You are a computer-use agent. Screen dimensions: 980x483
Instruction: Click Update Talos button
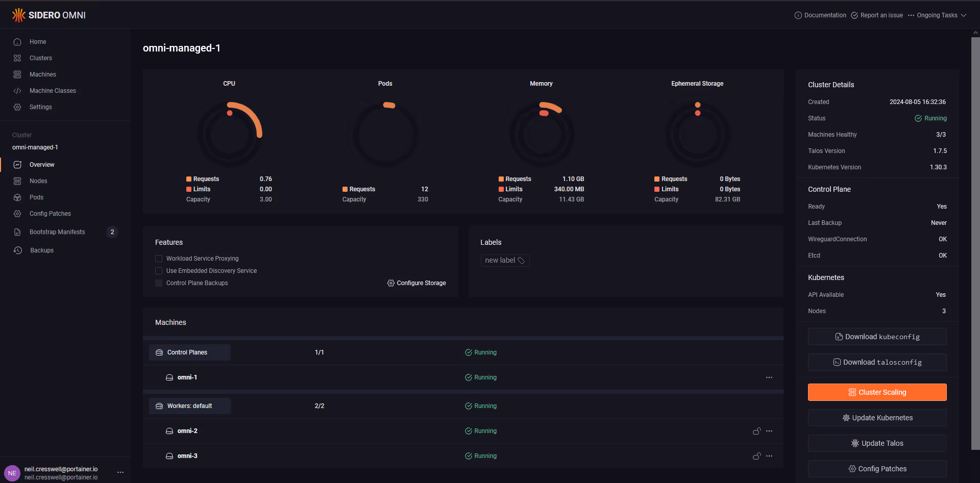pyautogui.click(x=877, y=443)
